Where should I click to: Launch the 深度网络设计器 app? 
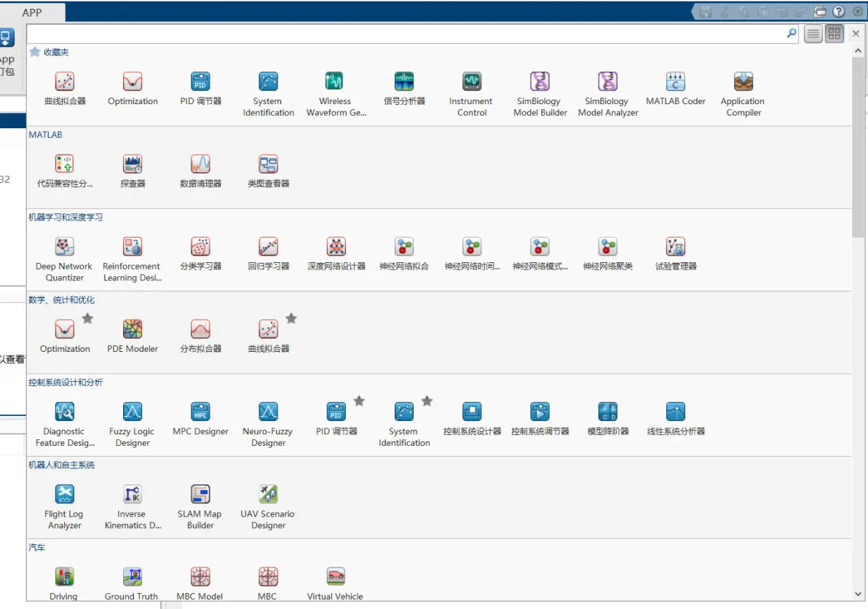[x=336, y=254]
